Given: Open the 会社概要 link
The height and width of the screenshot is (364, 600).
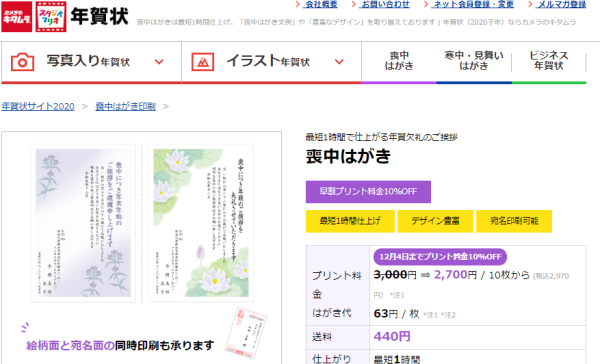Looking at the screenshot, I should pos(321,4).
